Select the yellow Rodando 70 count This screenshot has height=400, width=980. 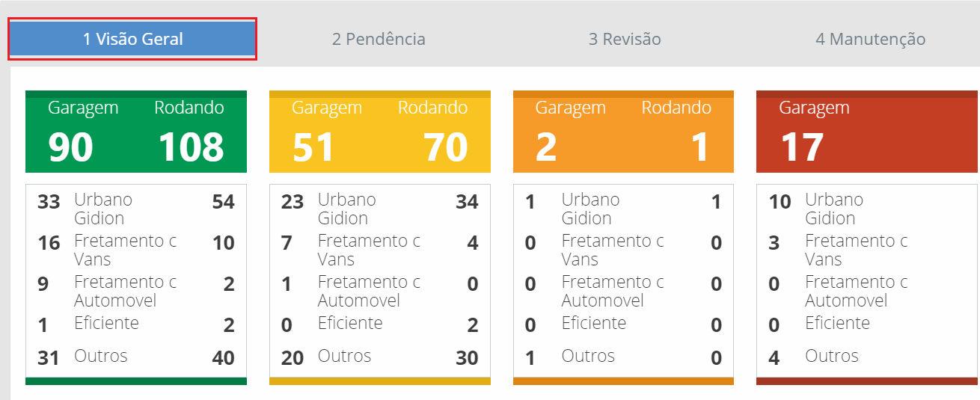point(445,147)
